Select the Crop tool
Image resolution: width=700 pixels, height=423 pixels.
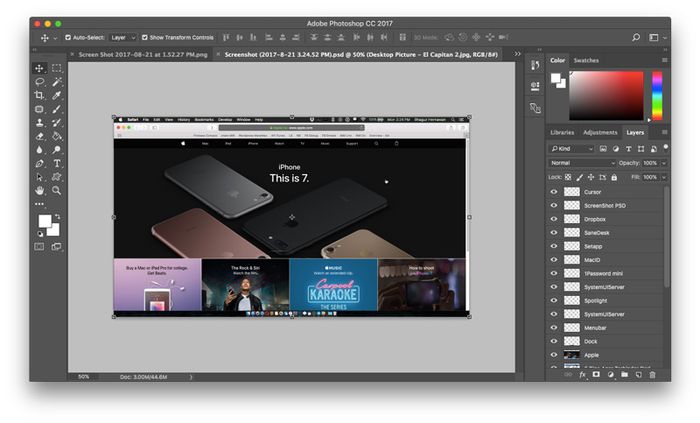pyautogui.click(x=39, y=95)
